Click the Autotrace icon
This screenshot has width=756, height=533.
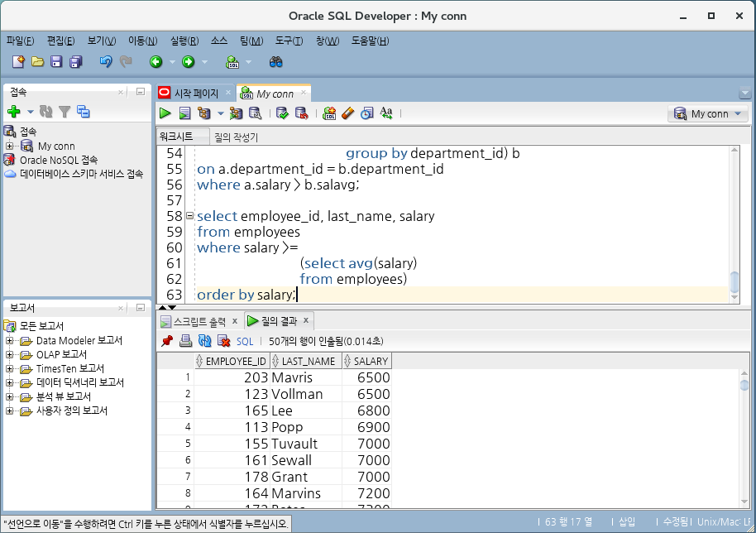236,113
